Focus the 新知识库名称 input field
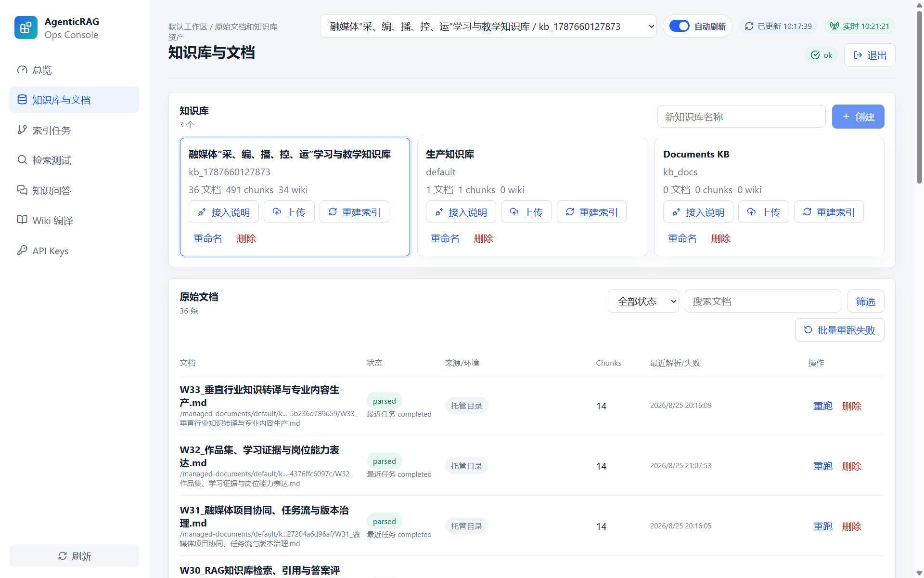 pos(741,117)
